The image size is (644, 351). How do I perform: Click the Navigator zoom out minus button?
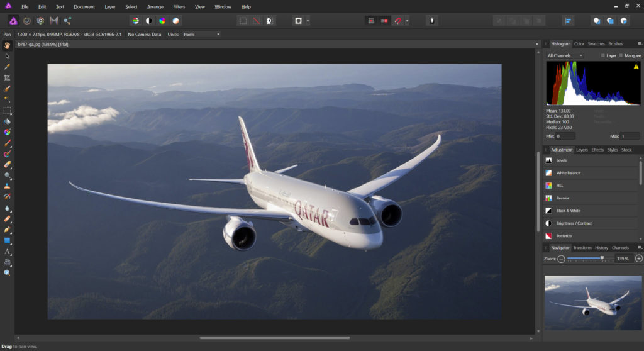pyautogui.click(x=561, y=259)
